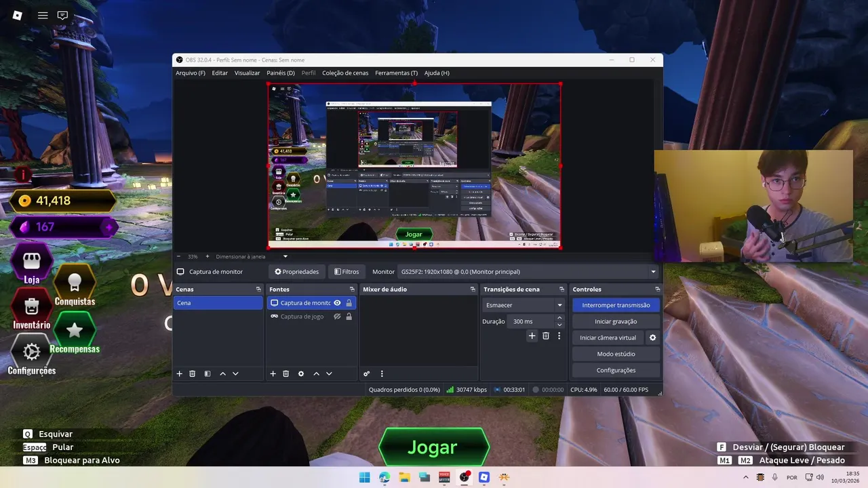
Task: Open Ajuda menu
Action: (x=437, y=73)
